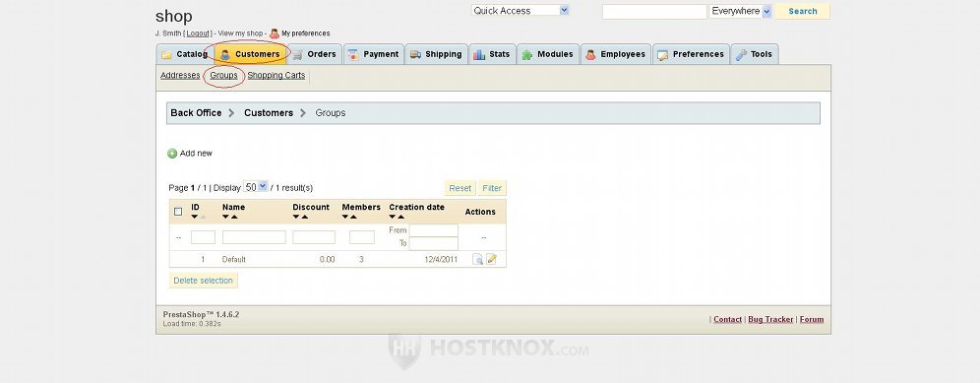The width and height of the screenshot is (980, 383).
Task: Sort Name column descending arrow
Action: click(x=225, y=218)
